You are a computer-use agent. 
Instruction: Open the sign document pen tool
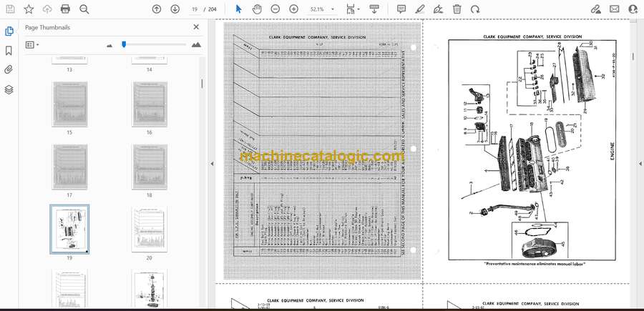[x=438, y=9]
